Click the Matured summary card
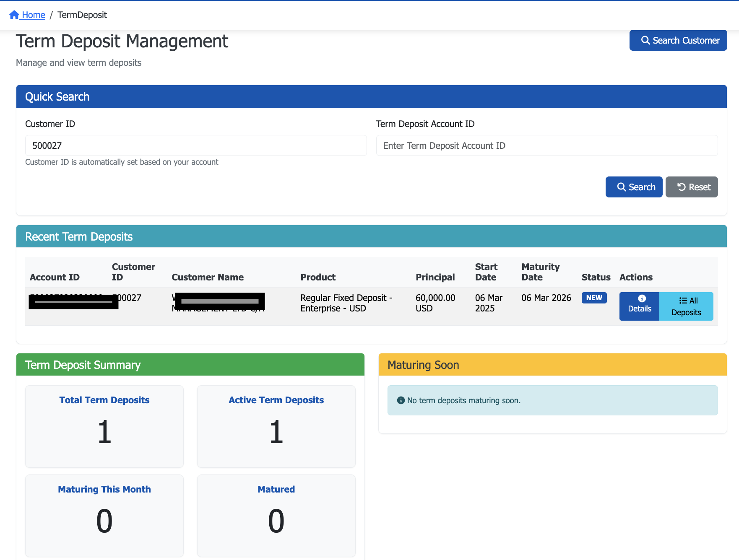 click(x=276, y=515)
